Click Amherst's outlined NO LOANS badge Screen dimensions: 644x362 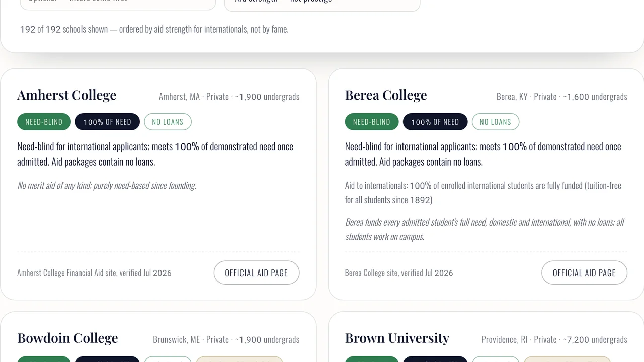point(168,122)
